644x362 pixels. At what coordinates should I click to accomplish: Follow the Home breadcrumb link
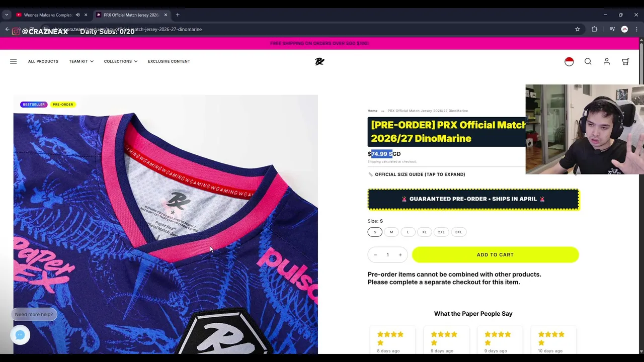(372, 111)
